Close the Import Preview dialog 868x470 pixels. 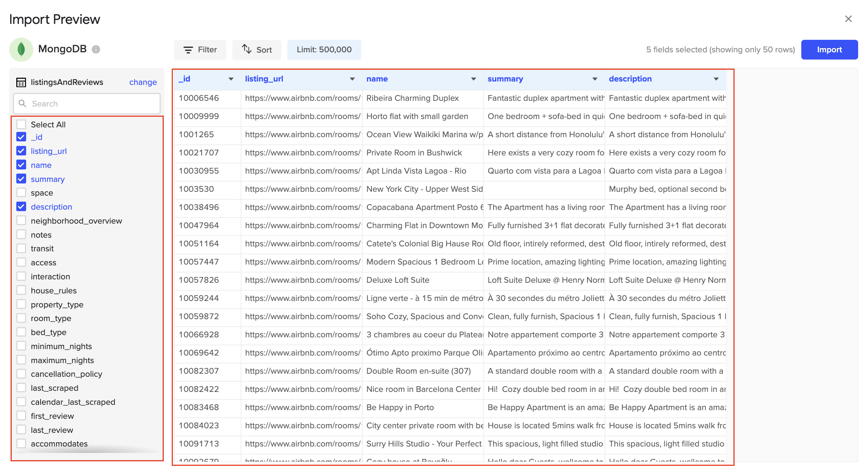(848, 19)
